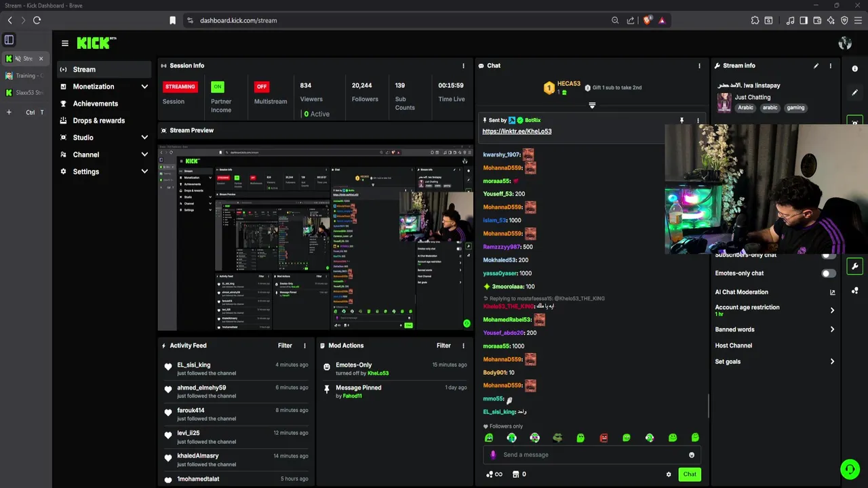The height and width of the screenshot is (488, 868).
Task: Open Activity Feed three-dot menu
Action: [x=304, y=346]
